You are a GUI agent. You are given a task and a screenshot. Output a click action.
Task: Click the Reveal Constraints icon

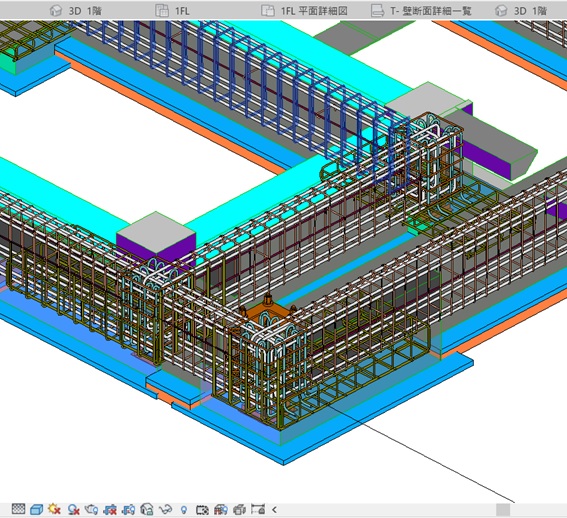(258, 509)
